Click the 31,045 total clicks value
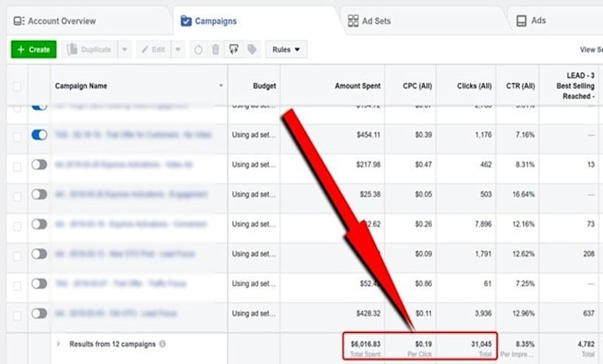The width and height of the screenshot is (603, 364). point(482,344)
